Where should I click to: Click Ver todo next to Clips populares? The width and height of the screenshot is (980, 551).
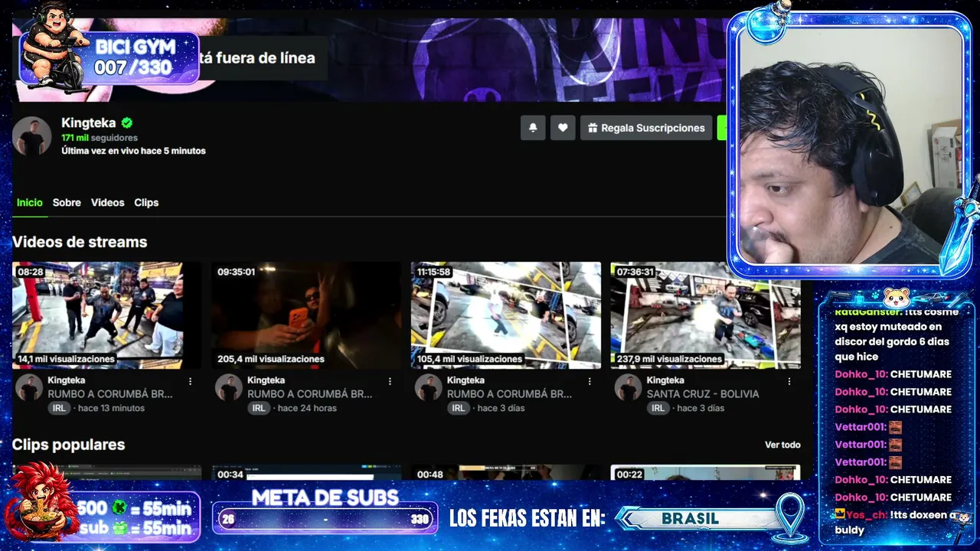click(x=782, y=445)
